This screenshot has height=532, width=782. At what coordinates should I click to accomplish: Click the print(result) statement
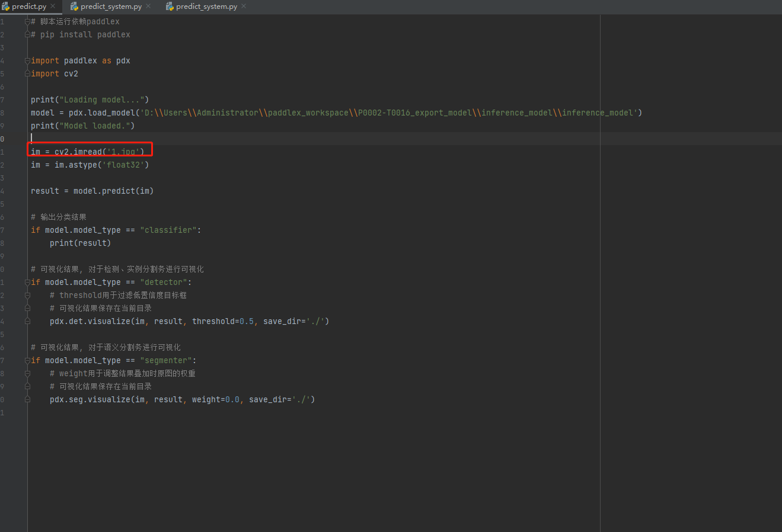pyautogui.click(x=80, y=243)
